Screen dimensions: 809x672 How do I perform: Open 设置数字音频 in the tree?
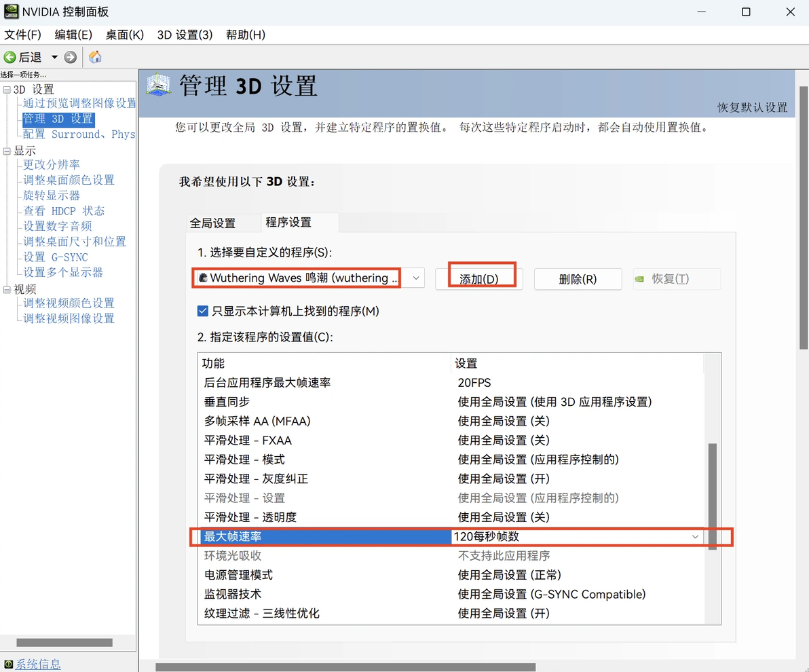pos(57,226)
